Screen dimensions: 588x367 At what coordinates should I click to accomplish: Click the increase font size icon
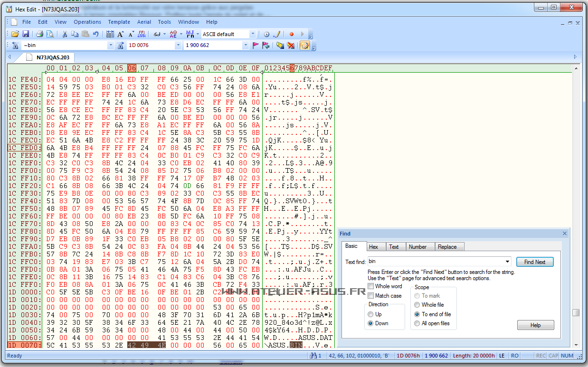tap(121, 34)
